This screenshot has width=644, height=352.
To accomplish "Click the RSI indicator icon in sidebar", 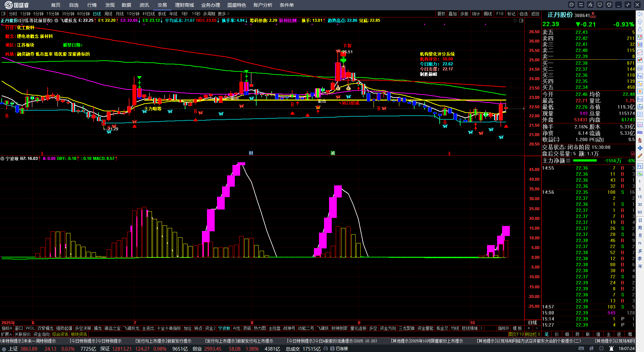I will [x=640, y=132].
